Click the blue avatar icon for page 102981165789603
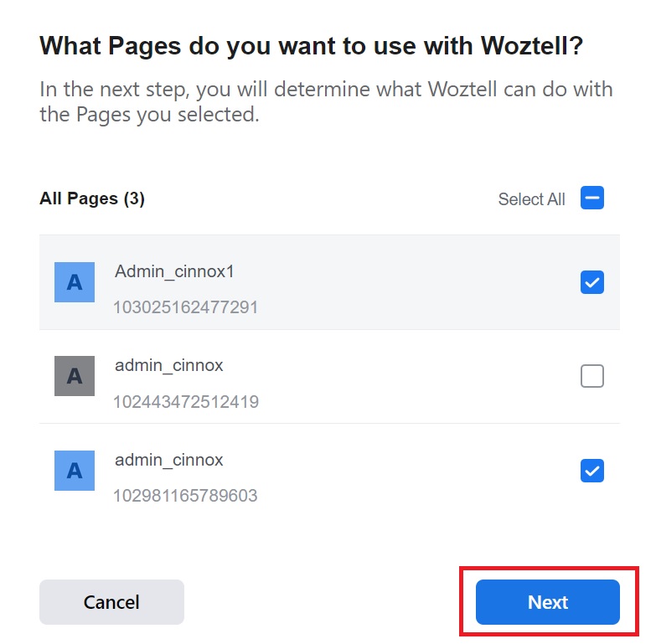Screen dimensions: 656x644 pos(75,470)
